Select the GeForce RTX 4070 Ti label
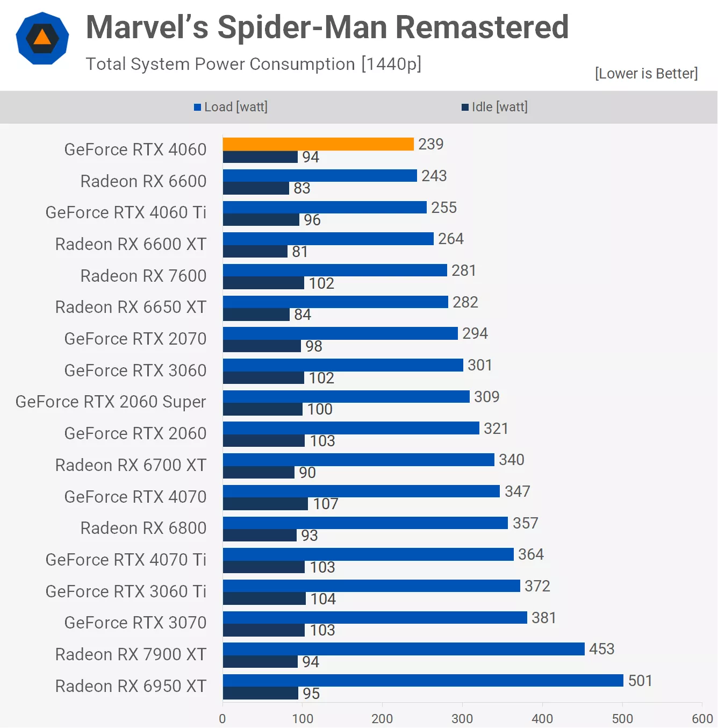The height and width of the screenshot is (728, 718). coord(126,560)
